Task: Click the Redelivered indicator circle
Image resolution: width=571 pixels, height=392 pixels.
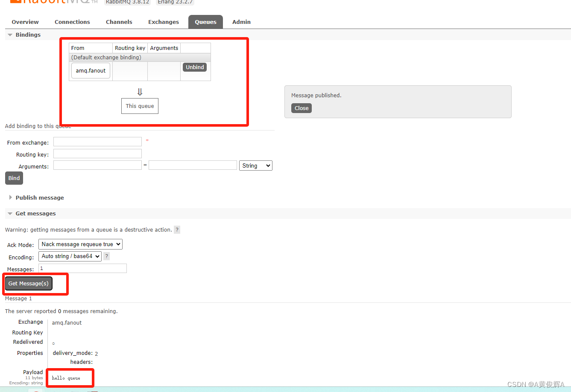Action: [53, 343]
